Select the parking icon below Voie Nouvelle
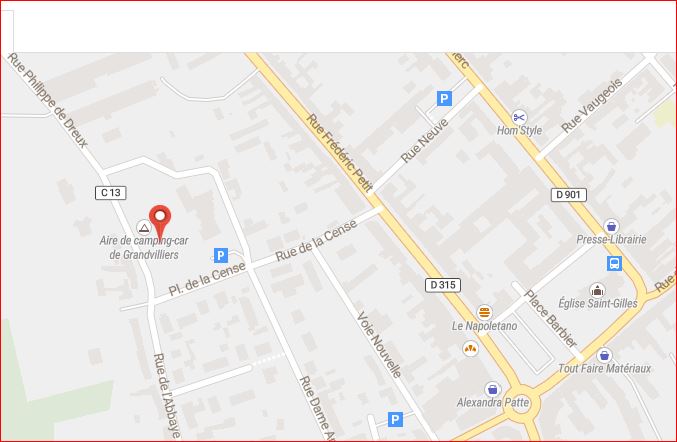Viewport: 677px width, 442px height. 395,419
